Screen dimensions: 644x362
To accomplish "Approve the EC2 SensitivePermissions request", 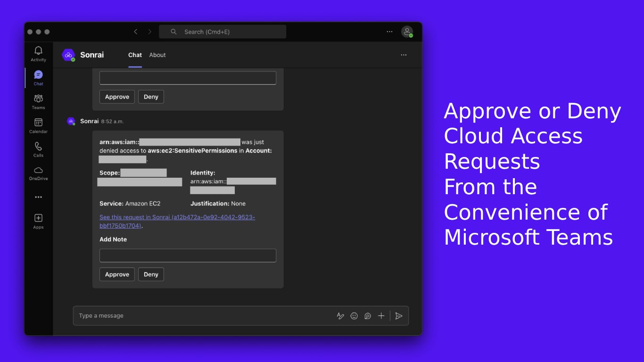I will click(x=117, y=274).
